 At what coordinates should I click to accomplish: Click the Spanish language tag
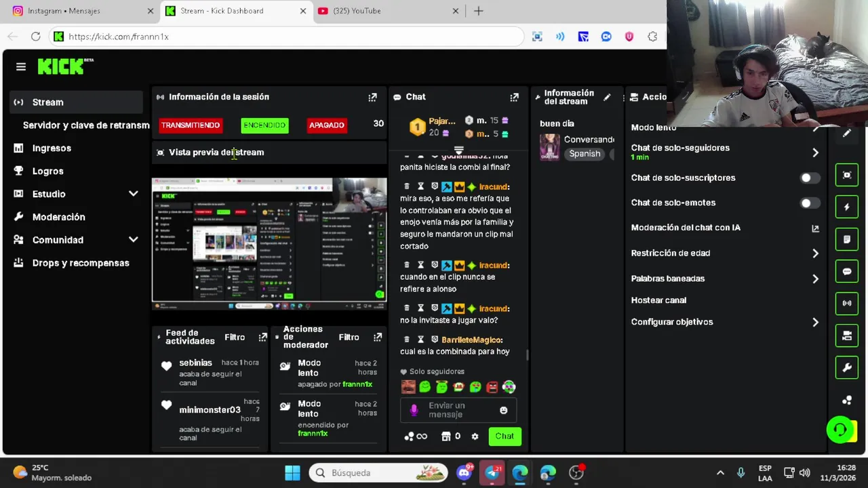click(x=585, y=154)
